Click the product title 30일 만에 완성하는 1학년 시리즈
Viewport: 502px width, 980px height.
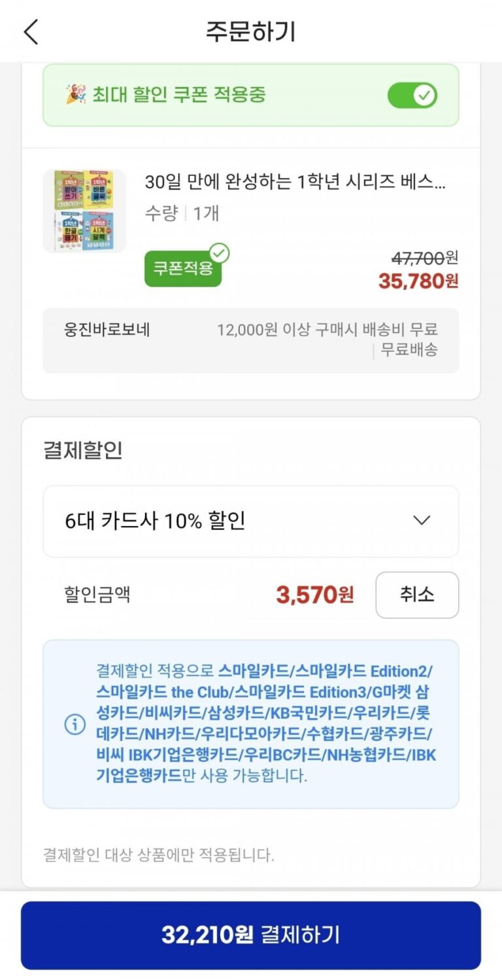coord(295,182)
